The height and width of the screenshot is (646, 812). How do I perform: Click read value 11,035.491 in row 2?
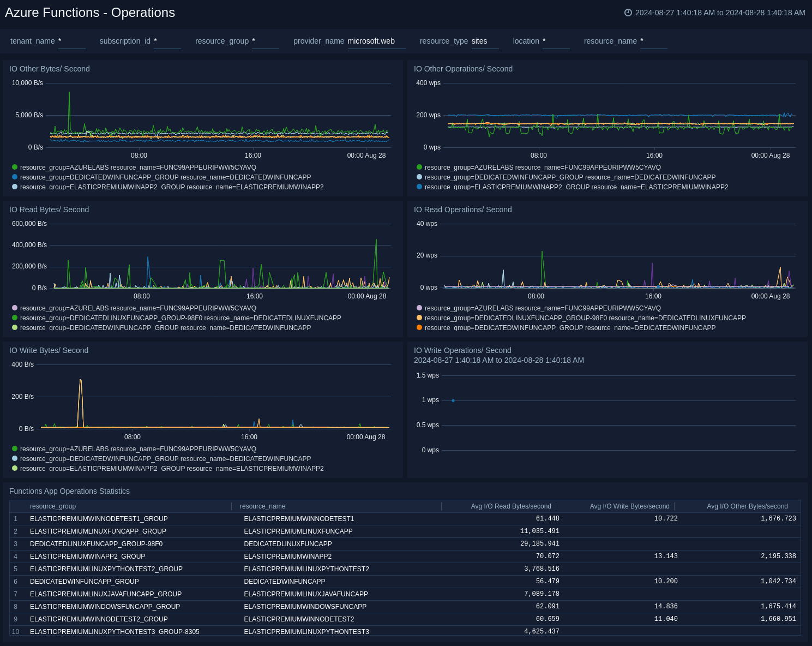pos(540,531)
